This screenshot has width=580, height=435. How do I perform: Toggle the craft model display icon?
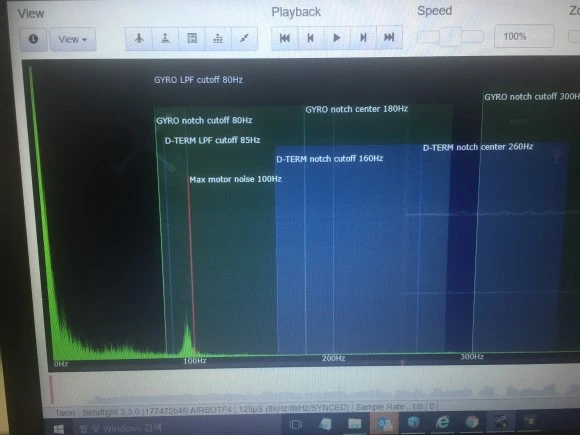(x=139, y=38)
